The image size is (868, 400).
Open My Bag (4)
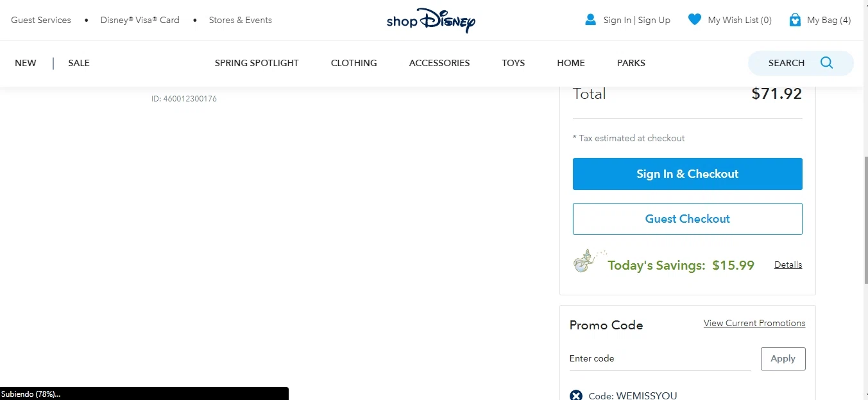[x=829, y=20]
